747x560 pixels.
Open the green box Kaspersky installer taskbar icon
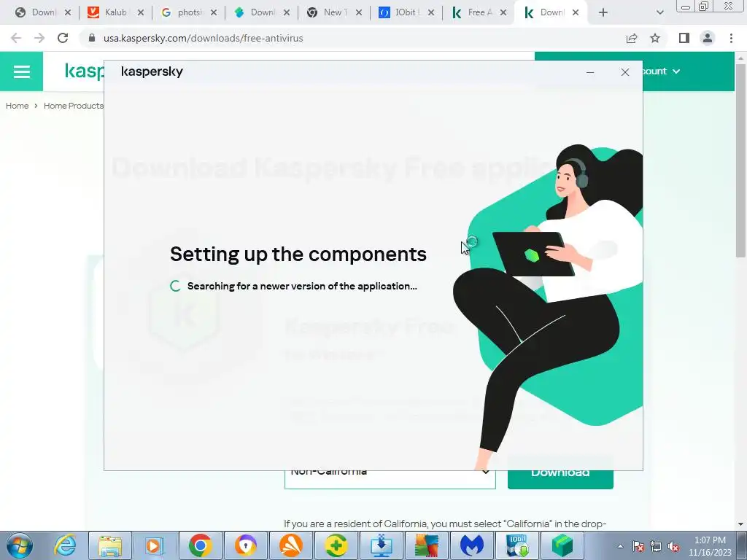(562, 545)
